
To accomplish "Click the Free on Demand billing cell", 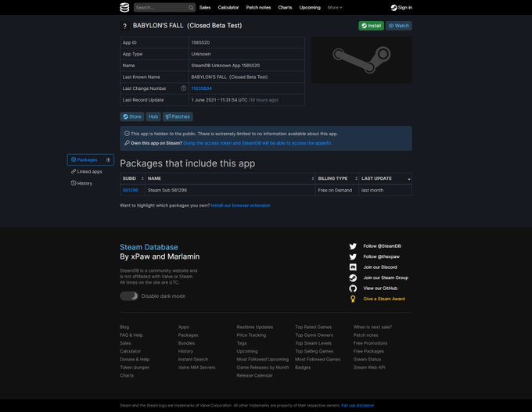I will 337,190.
